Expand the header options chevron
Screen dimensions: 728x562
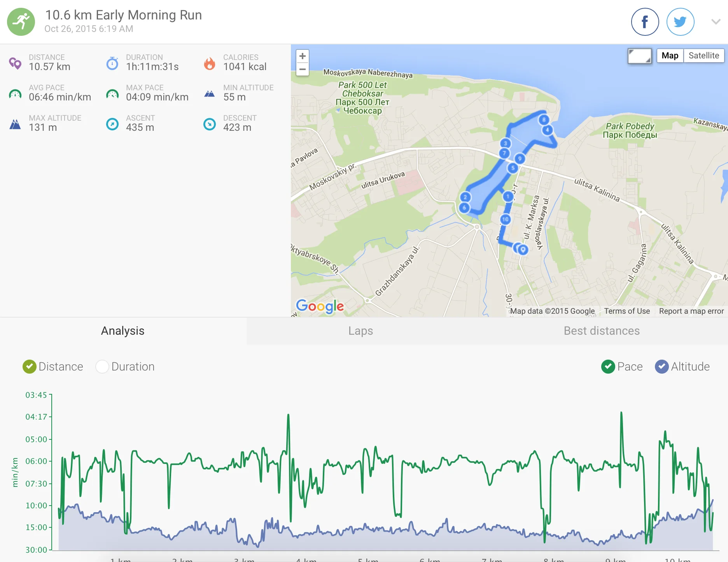coord(716,22)
